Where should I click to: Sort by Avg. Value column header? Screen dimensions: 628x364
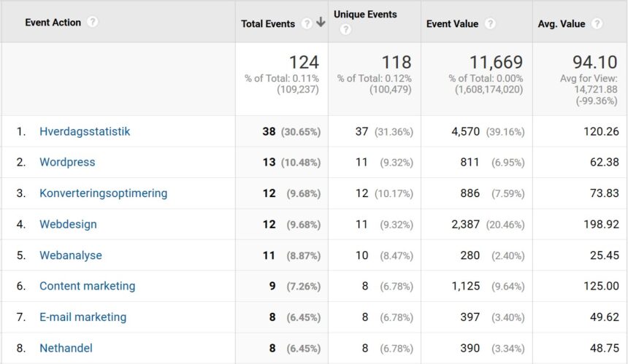[x=562, y=23]
